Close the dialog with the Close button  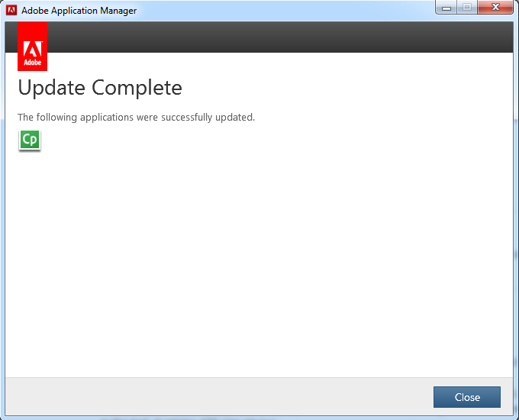coord(467,397)
